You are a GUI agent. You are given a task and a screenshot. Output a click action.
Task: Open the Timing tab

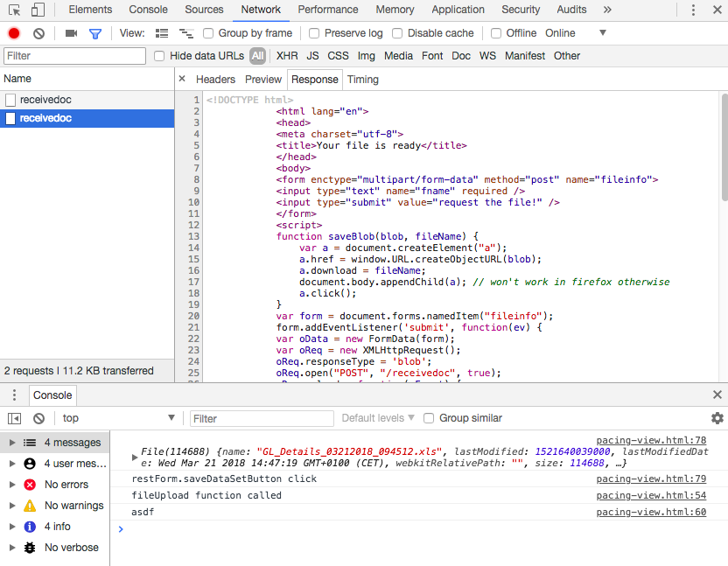362,80
